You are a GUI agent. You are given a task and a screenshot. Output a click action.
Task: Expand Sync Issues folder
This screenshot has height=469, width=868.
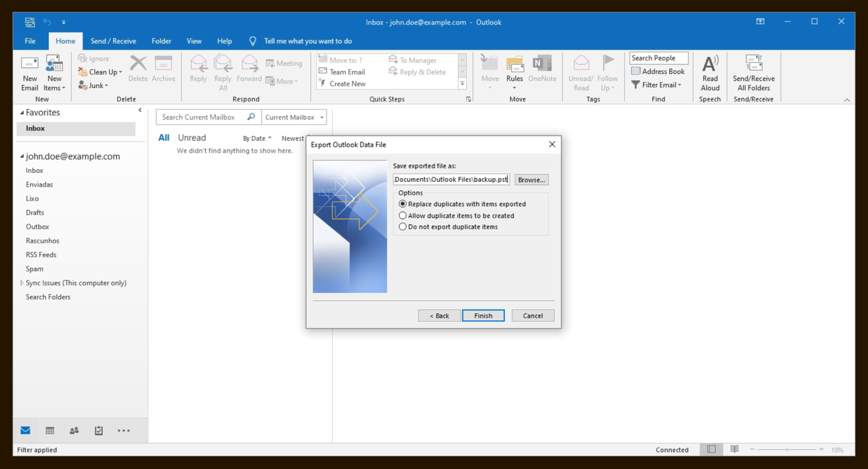[x=22, y=283]
